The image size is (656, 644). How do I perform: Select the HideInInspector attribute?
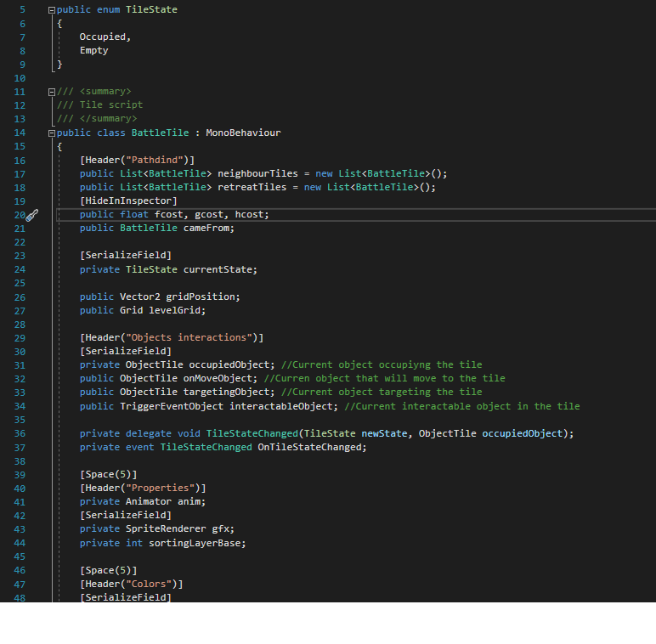click(128, 201)
